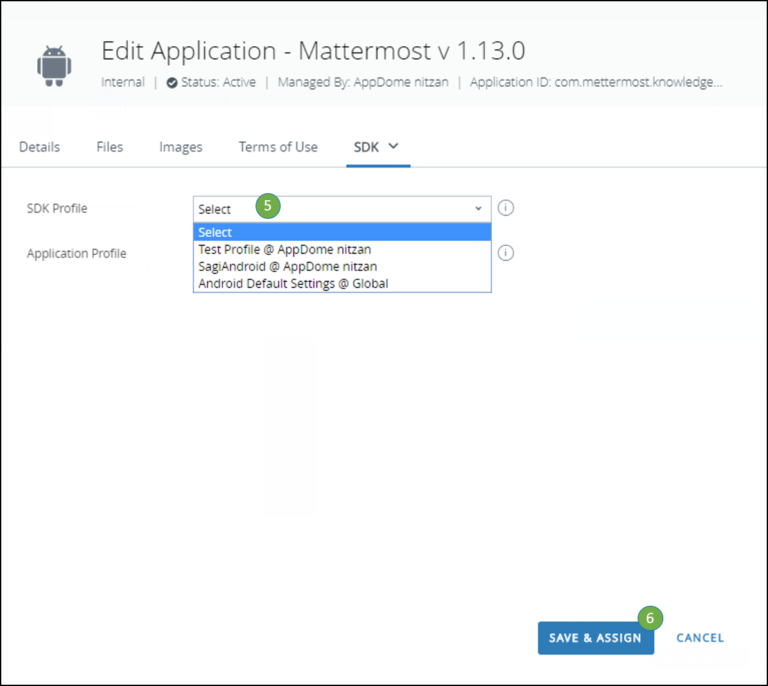Open the Files tab

[x=110, y=147]
